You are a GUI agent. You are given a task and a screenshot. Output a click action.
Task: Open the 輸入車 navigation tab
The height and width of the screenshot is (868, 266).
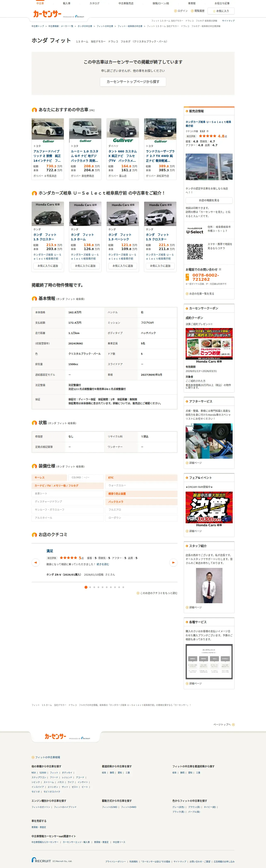click(67, 3)
